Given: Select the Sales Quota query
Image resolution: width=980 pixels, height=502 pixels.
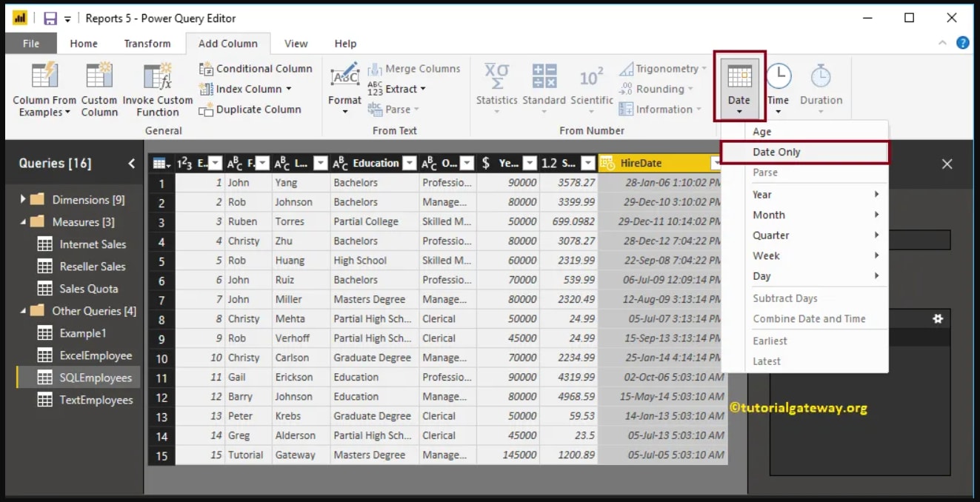Looking at the screenshot, I should click(88, 289).
